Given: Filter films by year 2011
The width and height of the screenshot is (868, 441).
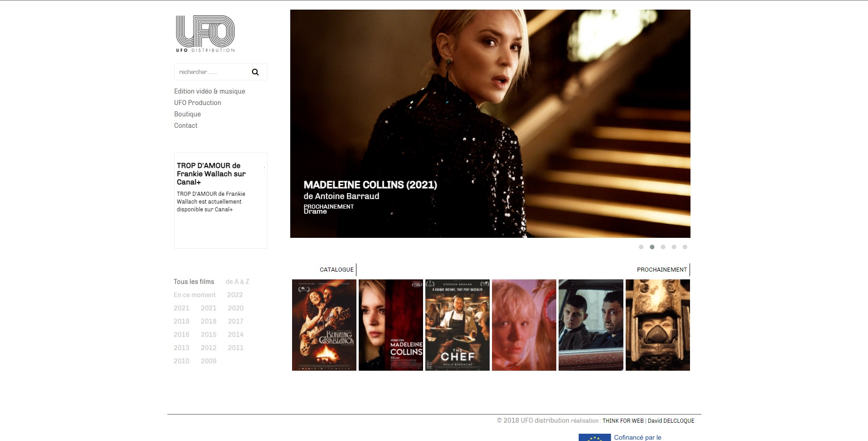Looking at the screenshot, I should coord(236,348).
